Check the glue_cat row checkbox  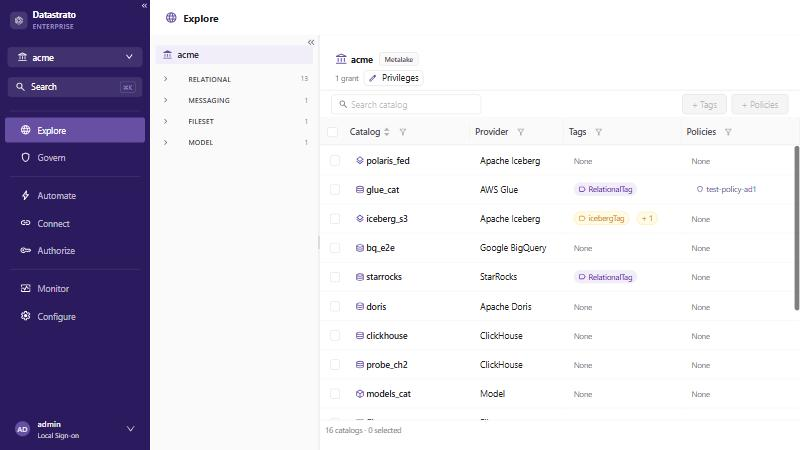pyautogui.click(x=335, y=189)
